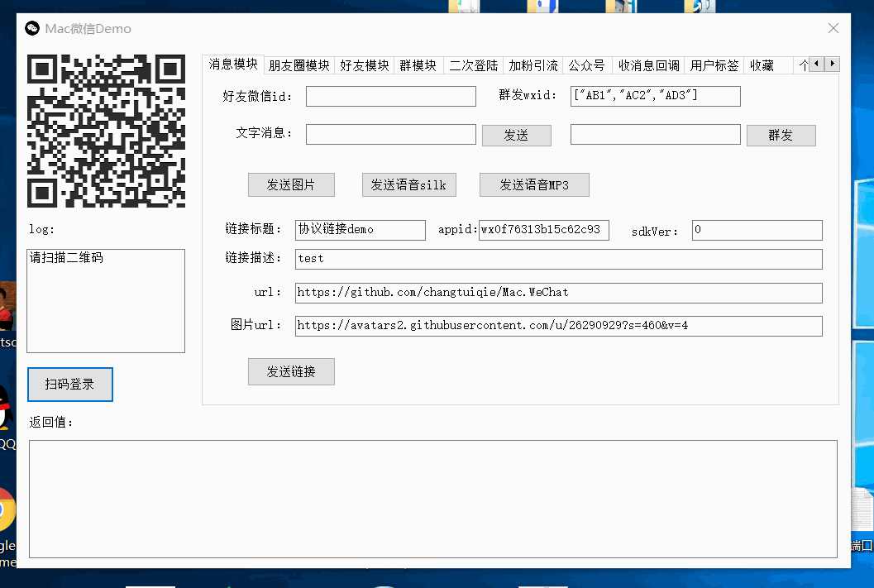This screenshot has width=874, height=588.
Task: Focus the group message input beside 群发
Action: point(656,134)
